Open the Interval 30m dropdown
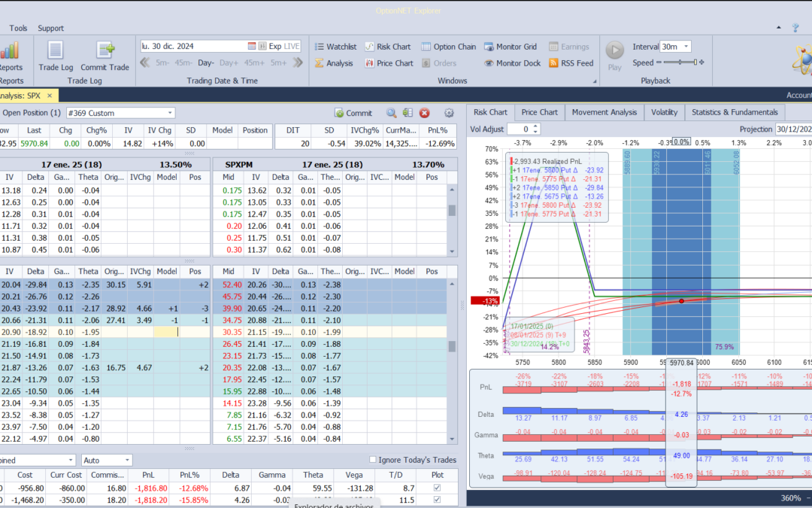 (x=686, y=47)
